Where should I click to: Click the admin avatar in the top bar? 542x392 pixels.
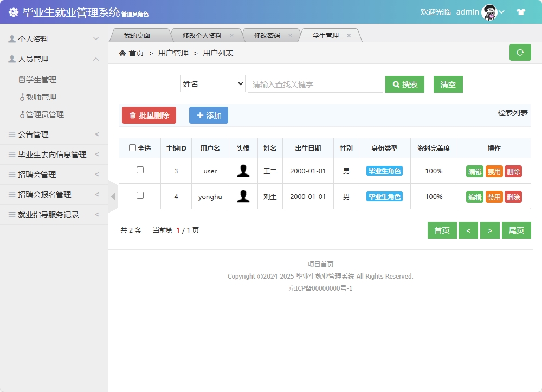(488, 11)
